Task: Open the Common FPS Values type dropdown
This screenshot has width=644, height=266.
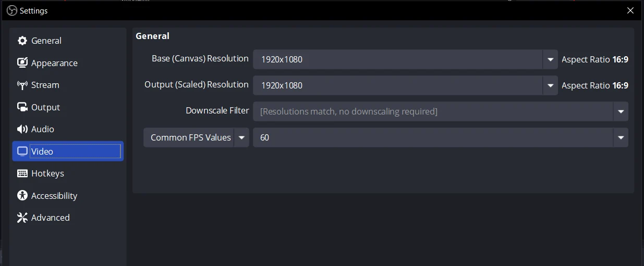Action: pos(196,137)
